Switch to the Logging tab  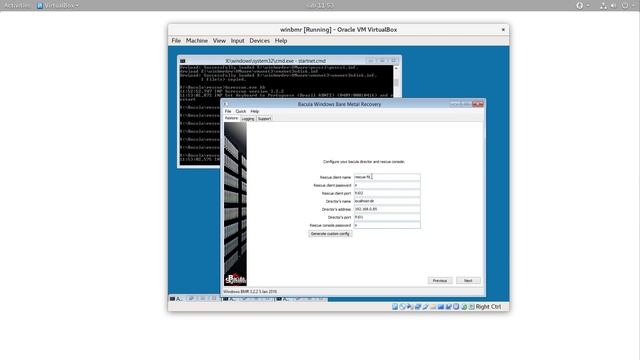(x=248, y=119)
